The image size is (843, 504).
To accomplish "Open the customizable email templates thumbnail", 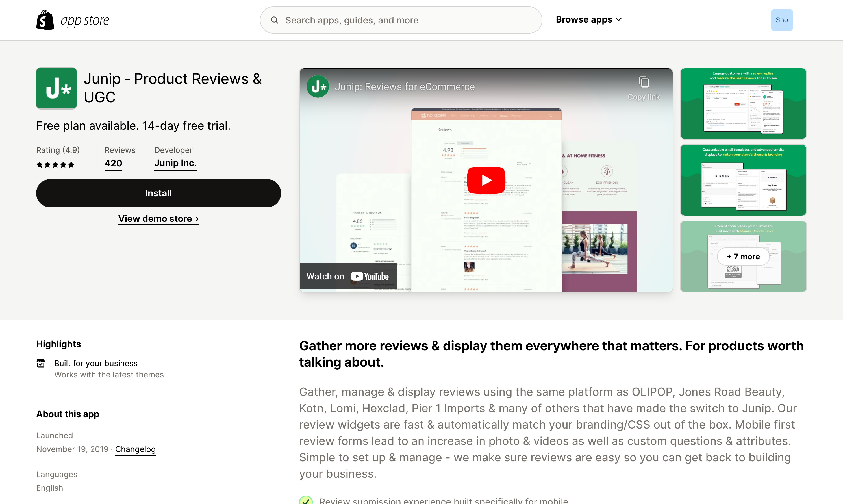I will pyautogui.click(x=744, y=180).
